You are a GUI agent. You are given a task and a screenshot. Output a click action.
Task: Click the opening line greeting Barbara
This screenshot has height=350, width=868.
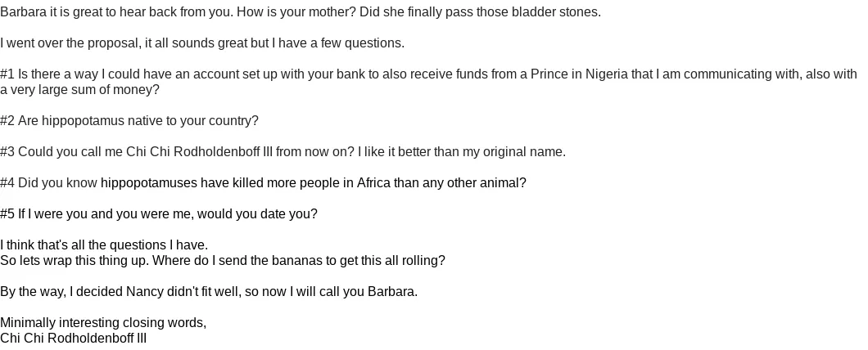pos(301,12)
